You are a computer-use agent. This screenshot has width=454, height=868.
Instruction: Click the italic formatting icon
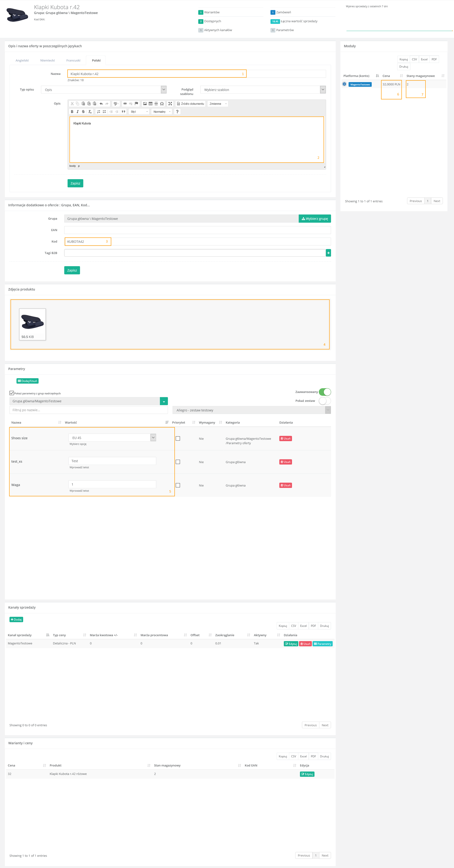[77, 112]
